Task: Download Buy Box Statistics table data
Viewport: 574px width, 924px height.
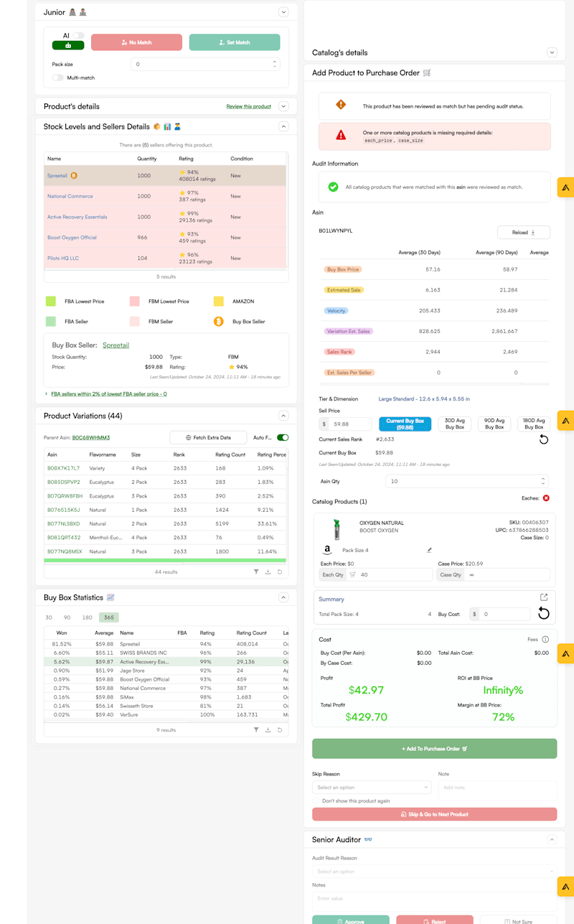Action: point(268,729)
